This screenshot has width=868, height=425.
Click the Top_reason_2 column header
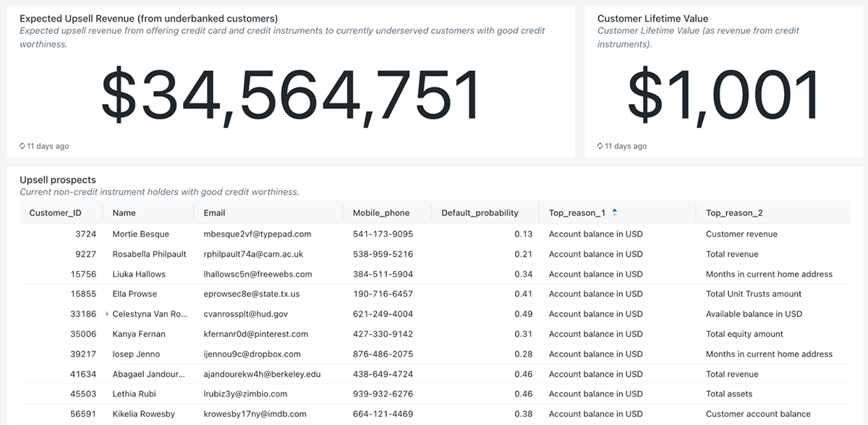click(x=734, y=213)
